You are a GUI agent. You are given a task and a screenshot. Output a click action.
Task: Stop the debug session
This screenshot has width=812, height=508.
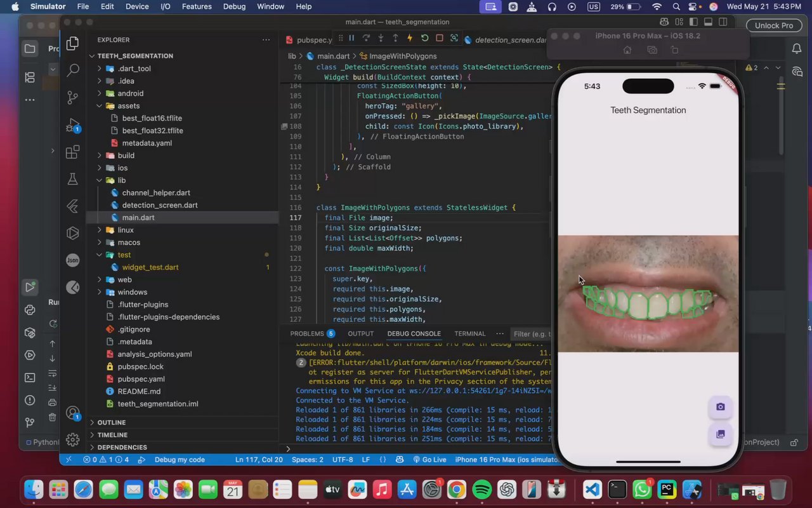tap(439, 38)
